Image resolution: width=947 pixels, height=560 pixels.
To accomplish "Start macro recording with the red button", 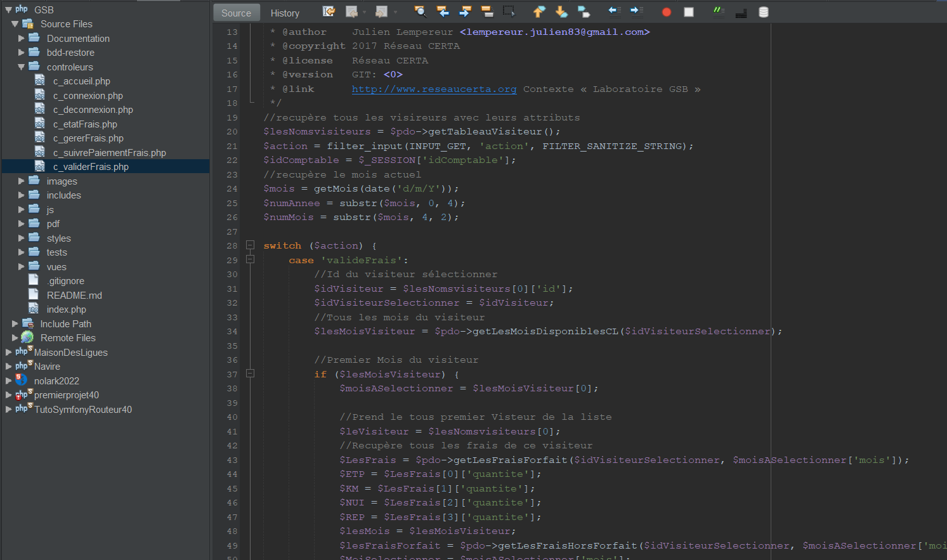I will [x=666, y=12].
